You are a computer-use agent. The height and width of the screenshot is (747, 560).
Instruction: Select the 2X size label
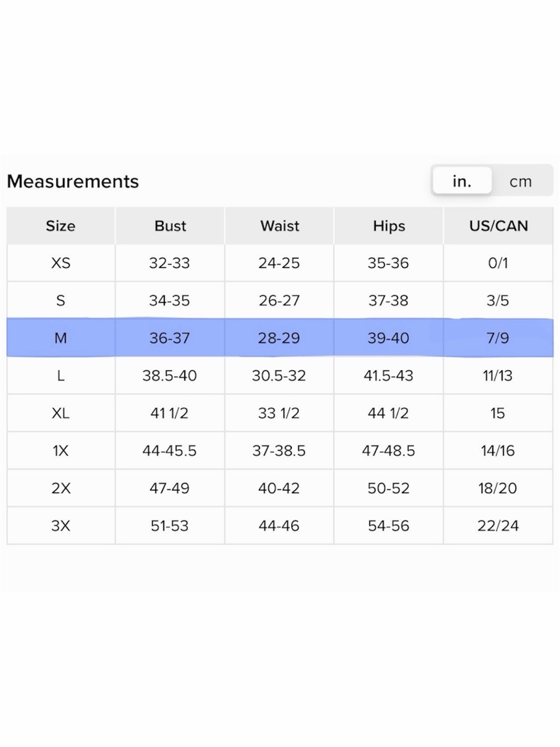coord(60,489)
